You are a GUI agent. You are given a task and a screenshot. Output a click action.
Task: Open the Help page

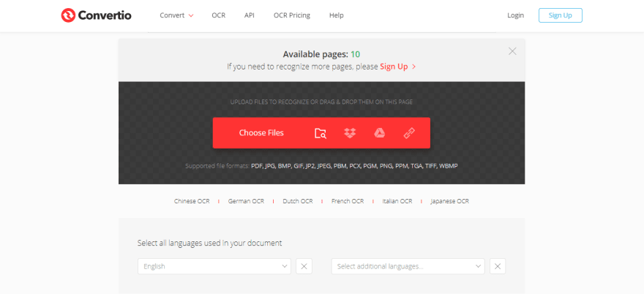(337, 15)
